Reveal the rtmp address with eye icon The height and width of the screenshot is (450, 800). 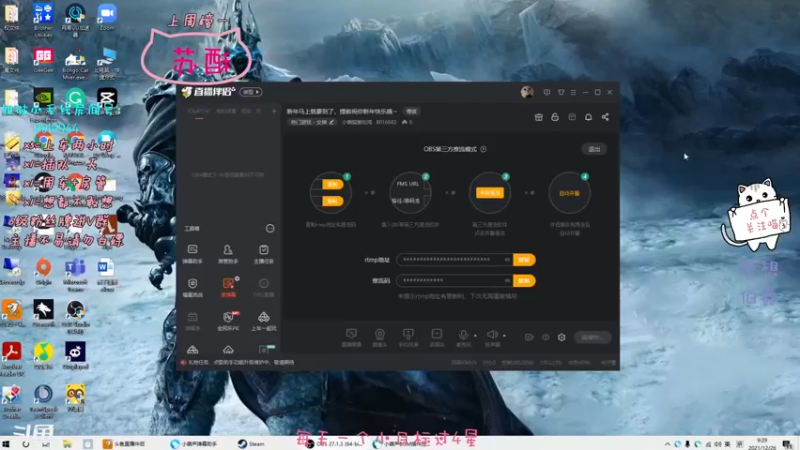pos(507,260)
